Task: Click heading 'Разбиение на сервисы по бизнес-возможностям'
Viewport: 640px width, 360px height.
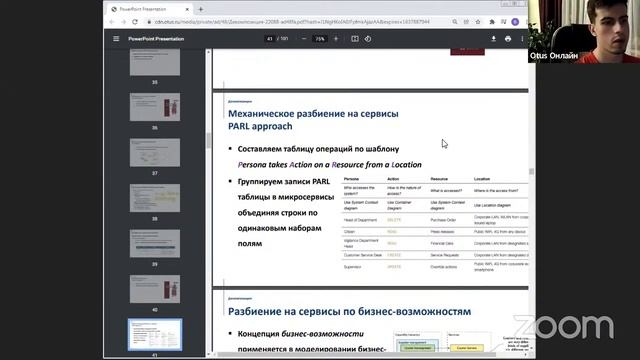Action: [x=349, y=311]
